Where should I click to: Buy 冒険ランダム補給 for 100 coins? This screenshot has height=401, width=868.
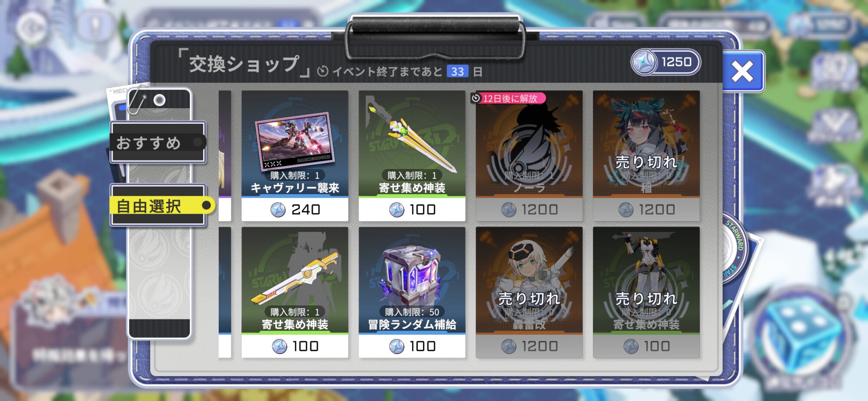412,346
